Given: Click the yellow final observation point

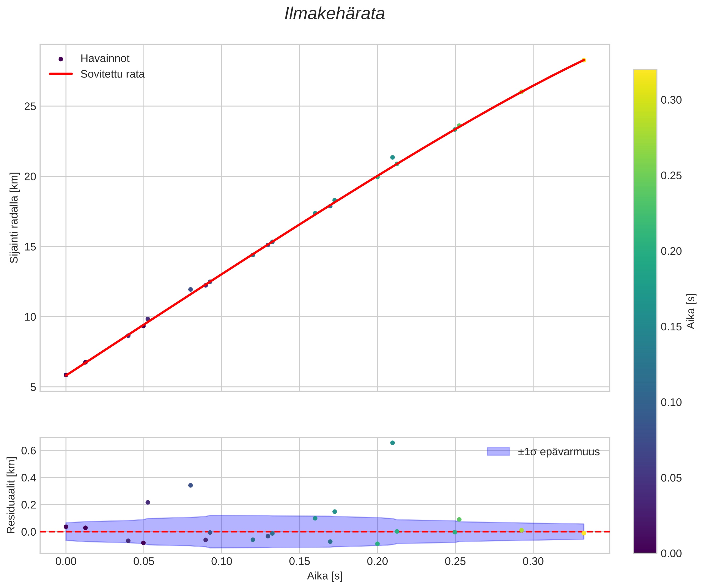Looking at the screenshot, I should point(584,60).
